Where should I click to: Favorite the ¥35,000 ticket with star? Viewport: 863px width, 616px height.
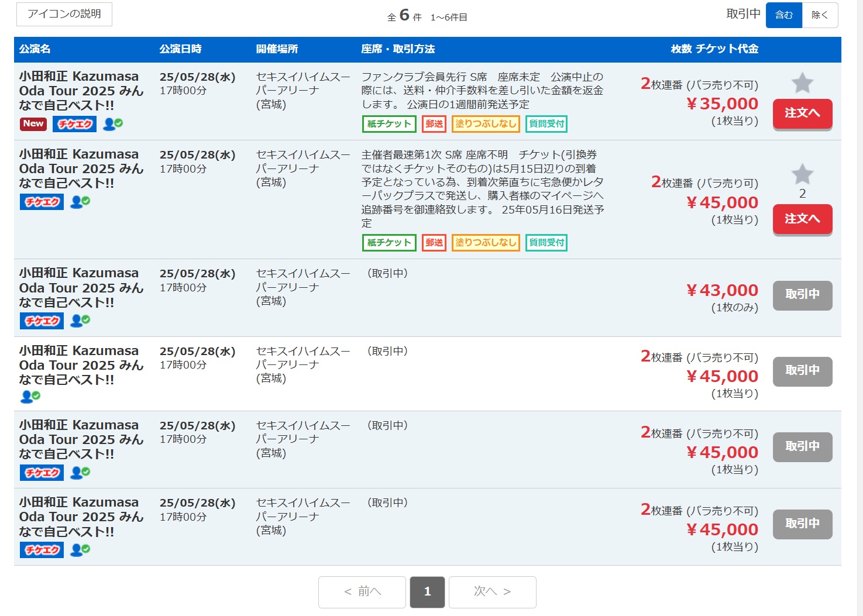[802, 83]
